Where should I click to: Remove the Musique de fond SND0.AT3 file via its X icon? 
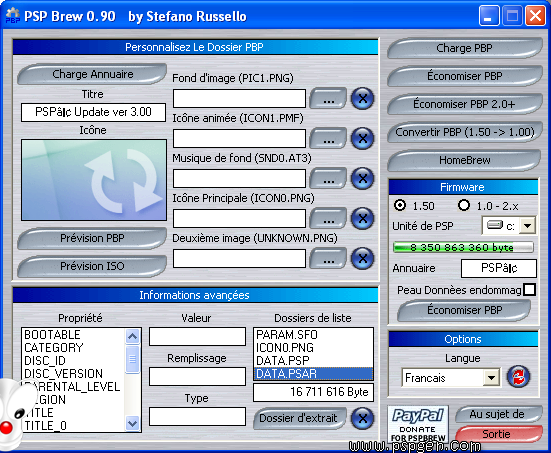pos(362,179)
